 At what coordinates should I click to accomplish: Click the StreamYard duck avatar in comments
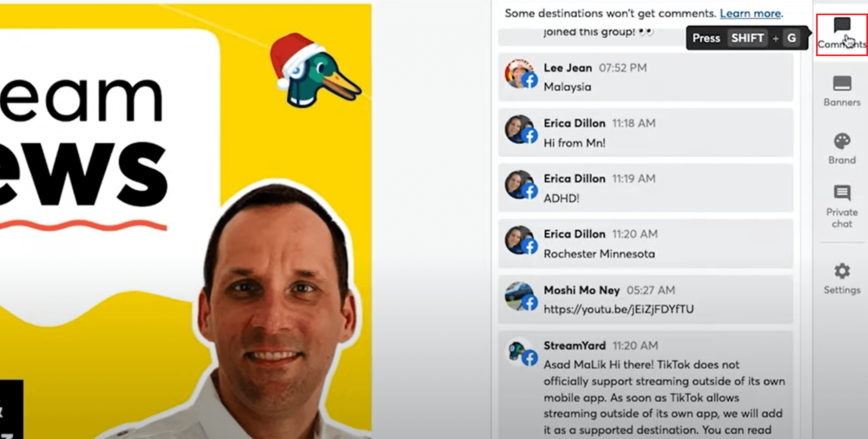point(520,351)
